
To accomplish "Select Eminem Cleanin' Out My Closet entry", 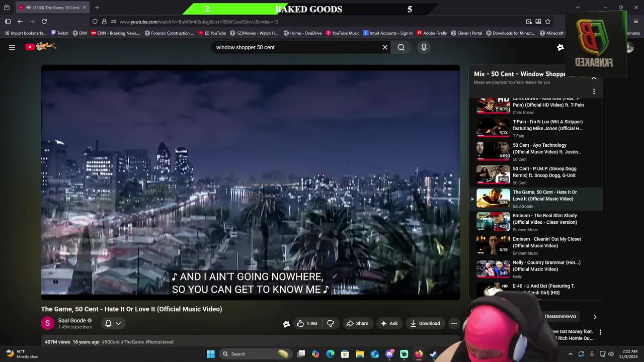I will point(535,246).
